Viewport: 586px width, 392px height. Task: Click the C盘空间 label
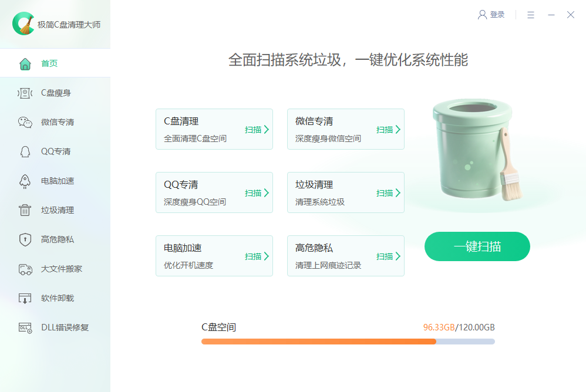(x=218, y=327)
